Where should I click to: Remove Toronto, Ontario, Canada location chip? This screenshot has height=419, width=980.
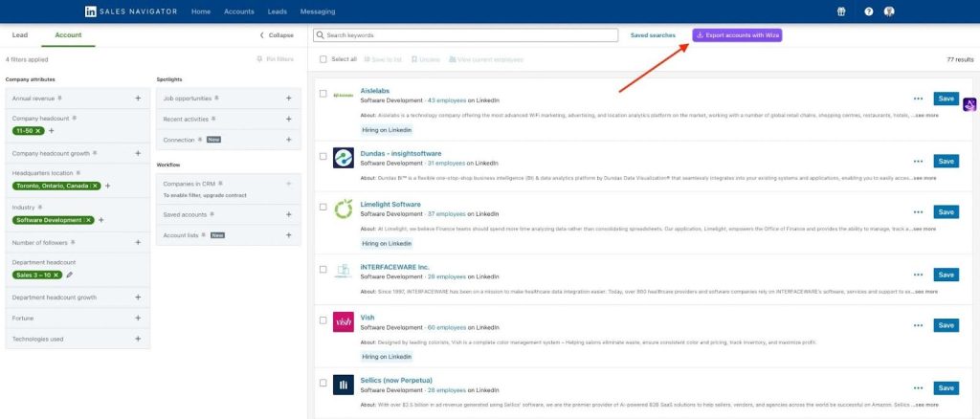point(95,186)
